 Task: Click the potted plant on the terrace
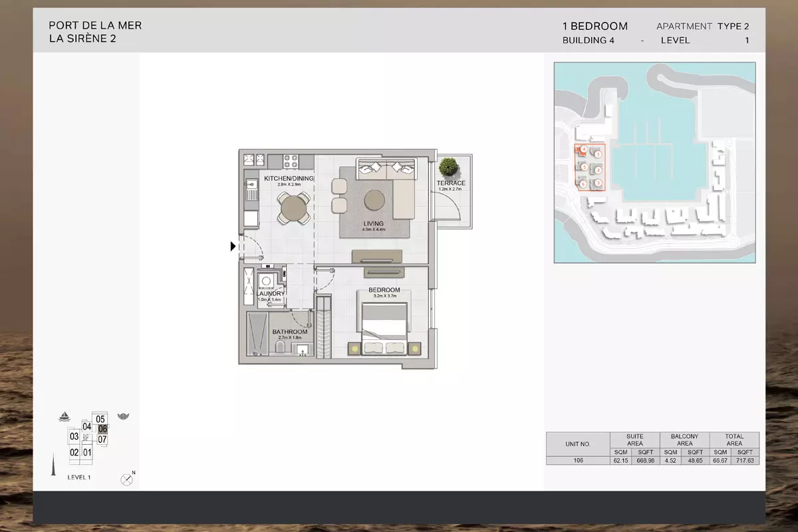point(448,167)
